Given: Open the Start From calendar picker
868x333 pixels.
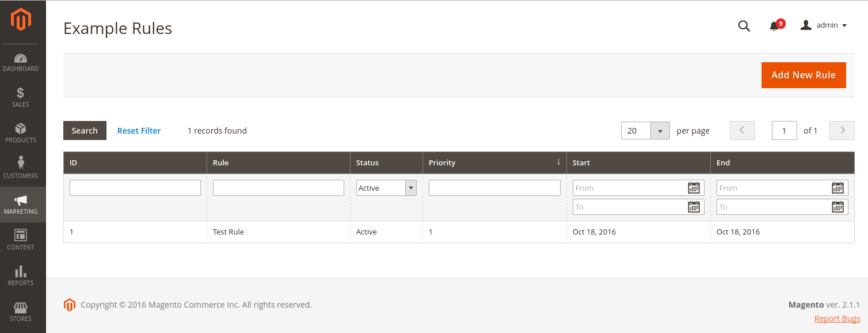Looking at the screenshot, I should click(x=694, y=187).
